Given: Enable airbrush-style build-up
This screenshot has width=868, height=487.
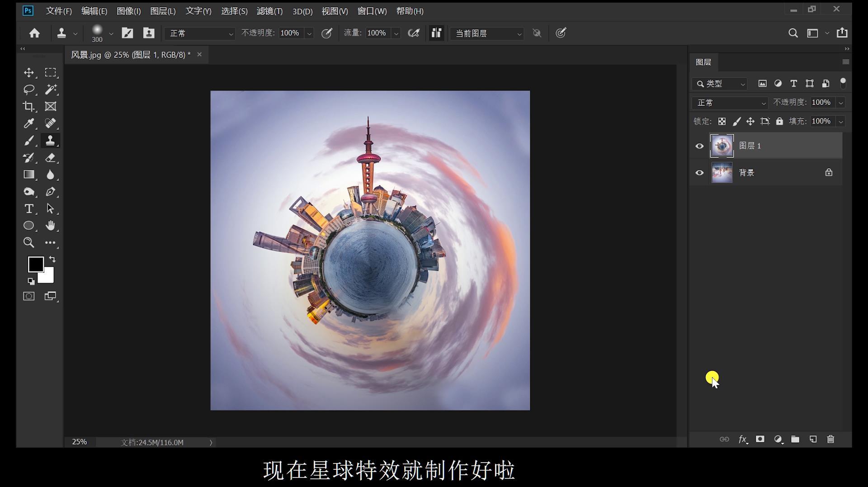Looking at the screenshot, I should [414, 33].
